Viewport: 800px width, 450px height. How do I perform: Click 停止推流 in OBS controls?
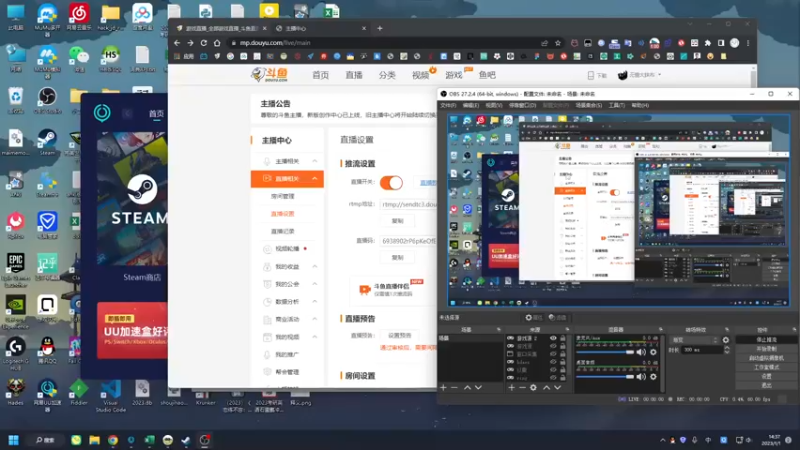[766, 340]
